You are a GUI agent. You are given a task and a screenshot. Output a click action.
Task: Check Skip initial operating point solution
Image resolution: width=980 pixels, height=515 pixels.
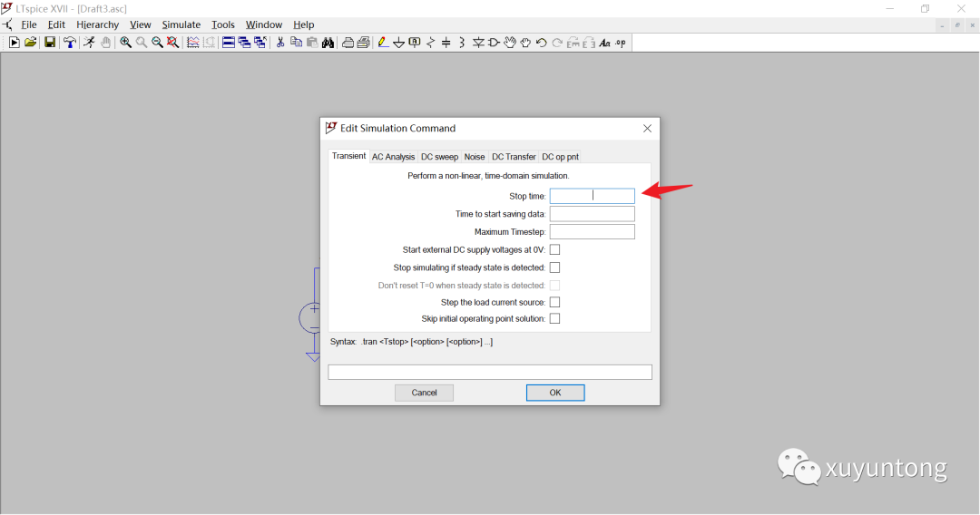(x=555, y=318)
